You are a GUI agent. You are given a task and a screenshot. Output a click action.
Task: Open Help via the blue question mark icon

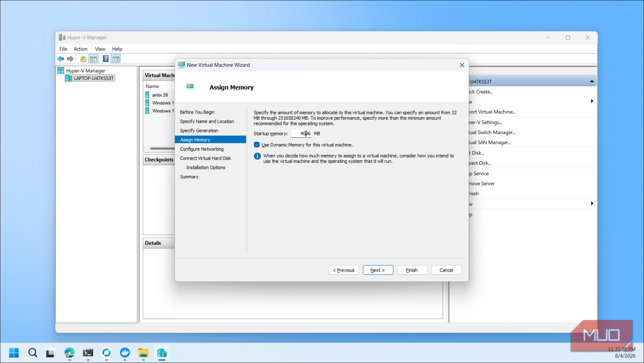click(x=106, y=59)
